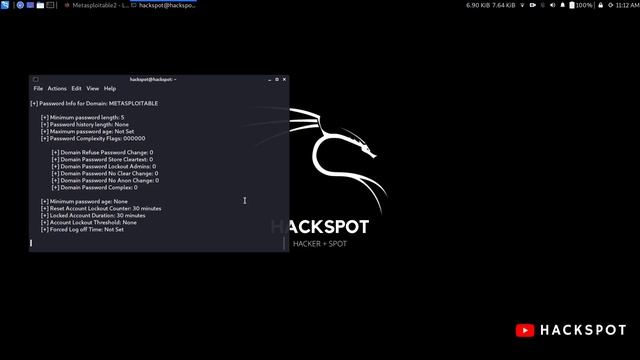640x360 pixels.
Task: Click the terminal vertical scrollbar
Action: (x=284, y=243)
